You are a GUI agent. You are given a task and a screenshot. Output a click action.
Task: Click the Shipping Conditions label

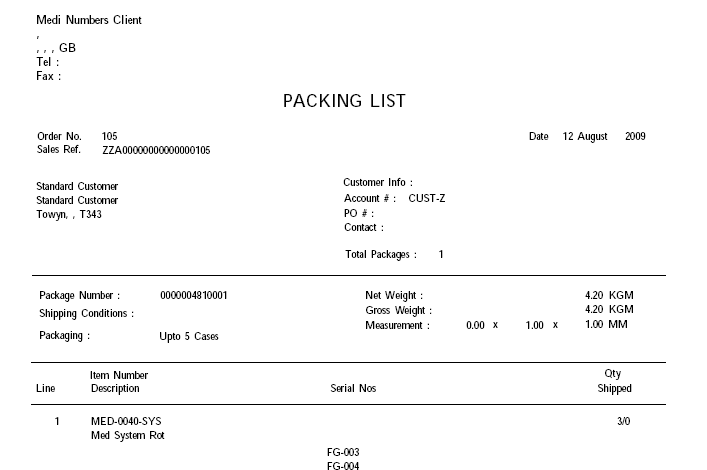pos(87,313)
